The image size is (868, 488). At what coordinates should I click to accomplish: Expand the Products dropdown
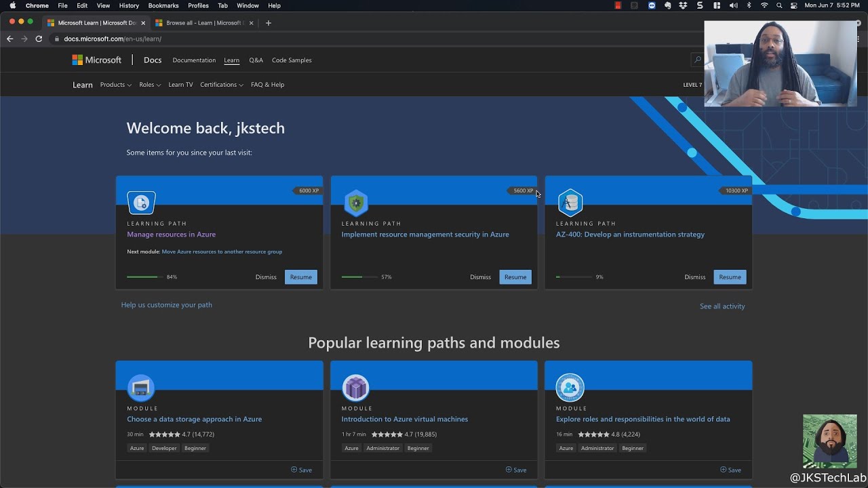tap(115, 85)
